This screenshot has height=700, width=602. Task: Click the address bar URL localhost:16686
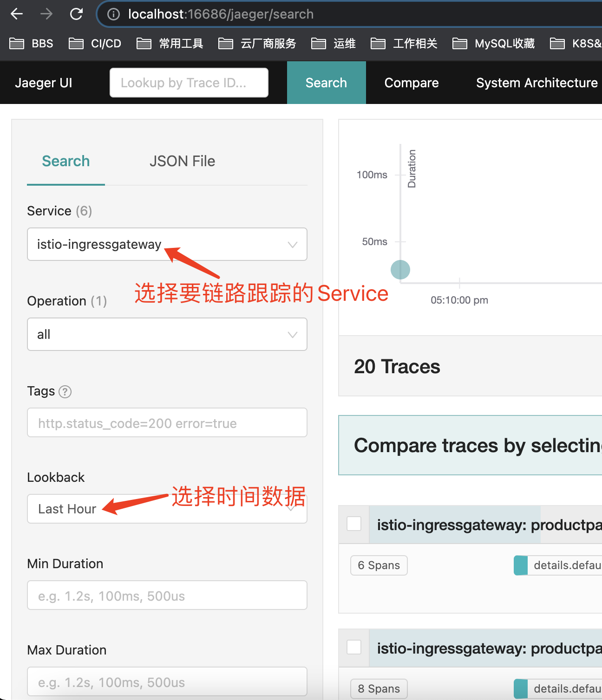(x=221, y=14)
